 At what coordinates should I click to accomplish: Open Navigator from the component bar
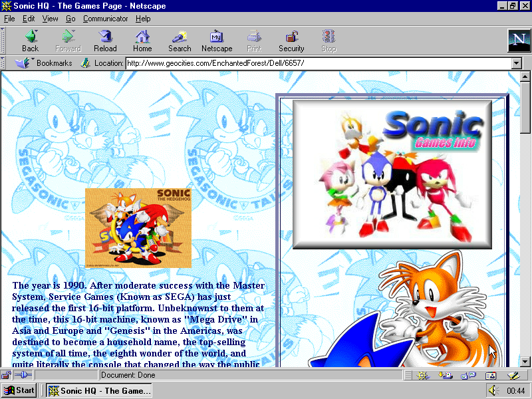tap(423, 375)
